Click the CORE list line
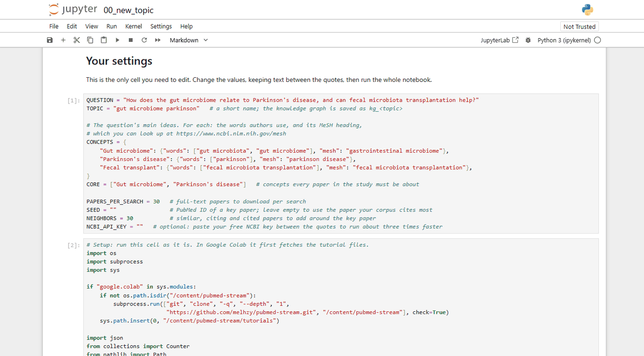 253,184
